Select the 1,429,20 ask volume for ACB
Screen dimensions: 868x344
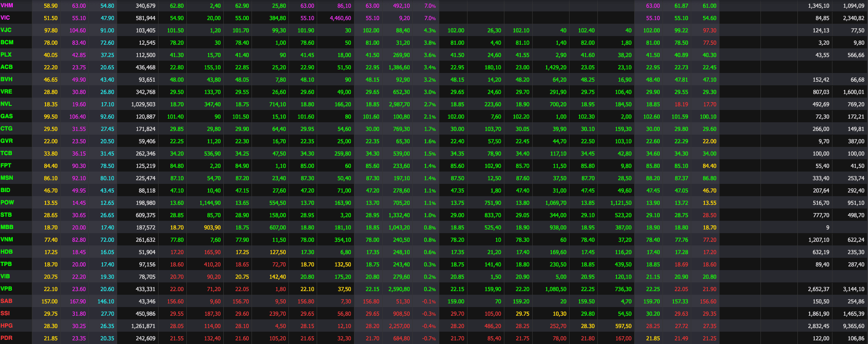[x=556, y=68]
